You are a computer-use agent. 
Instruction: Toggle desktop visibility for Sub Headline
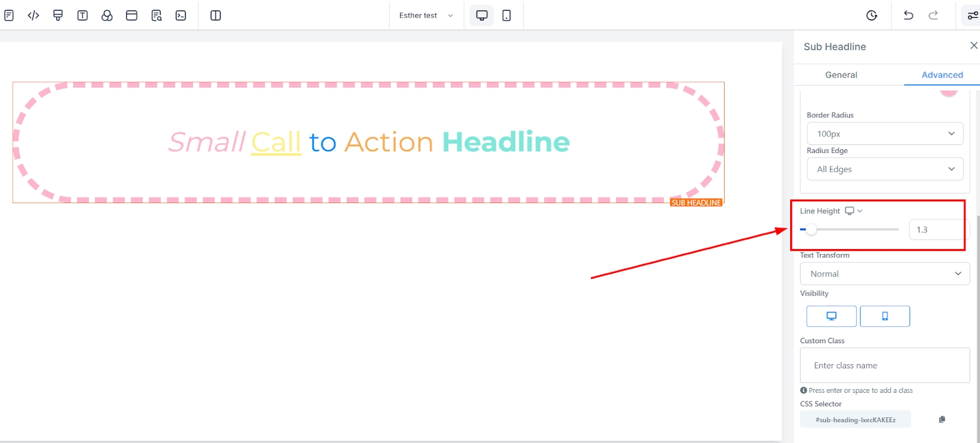(x=831, y=316)
